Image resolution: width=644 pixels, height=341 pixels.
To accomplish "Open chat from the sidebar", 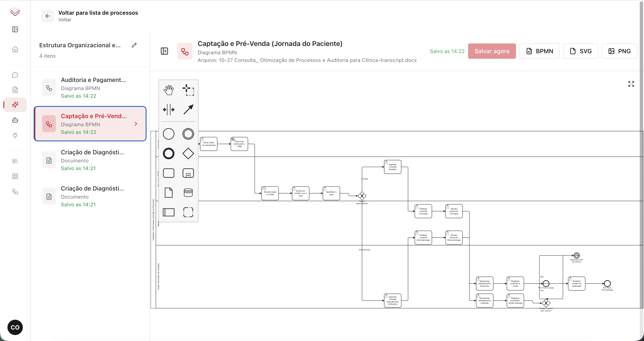I will click(x=15, y=75).
